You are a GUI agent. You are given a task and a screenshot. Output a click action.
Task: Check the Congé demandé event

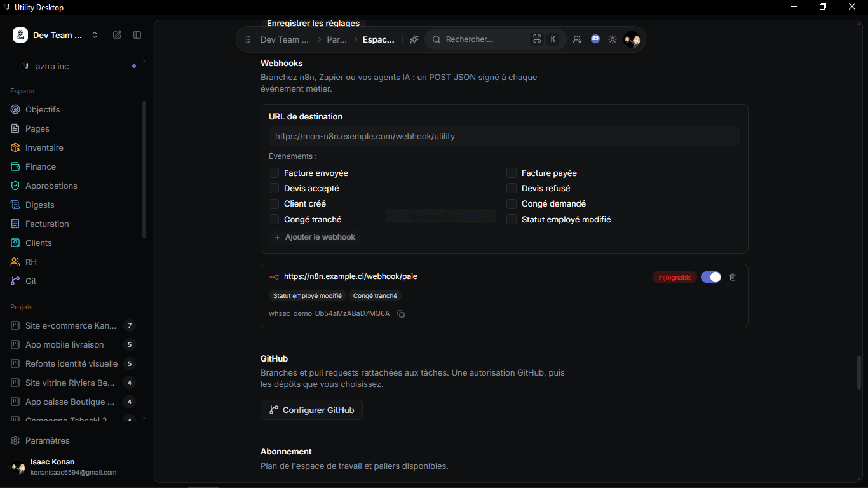click(x=512, y=204)
